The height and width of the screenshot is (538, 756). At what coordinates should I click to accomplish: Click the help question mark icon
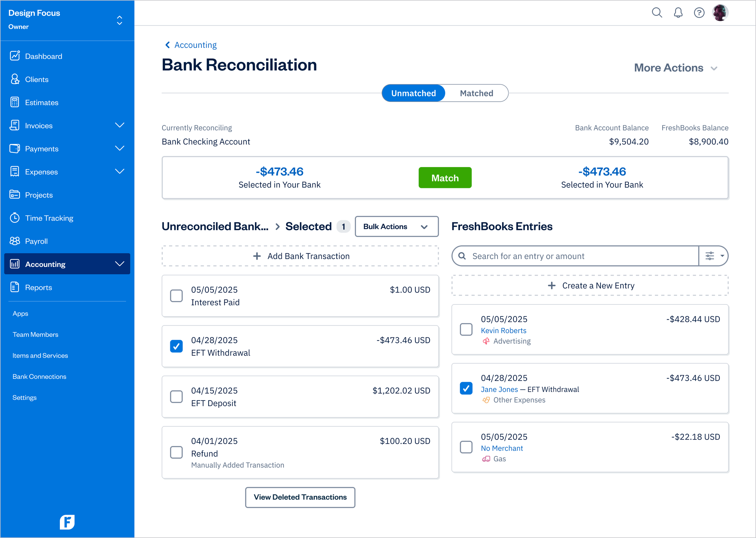point(699,13)
